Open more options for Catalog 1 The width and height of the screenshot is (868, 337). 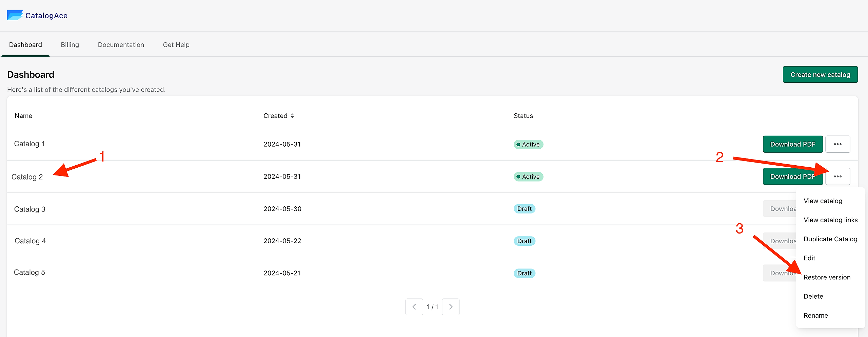pos(837,144)
